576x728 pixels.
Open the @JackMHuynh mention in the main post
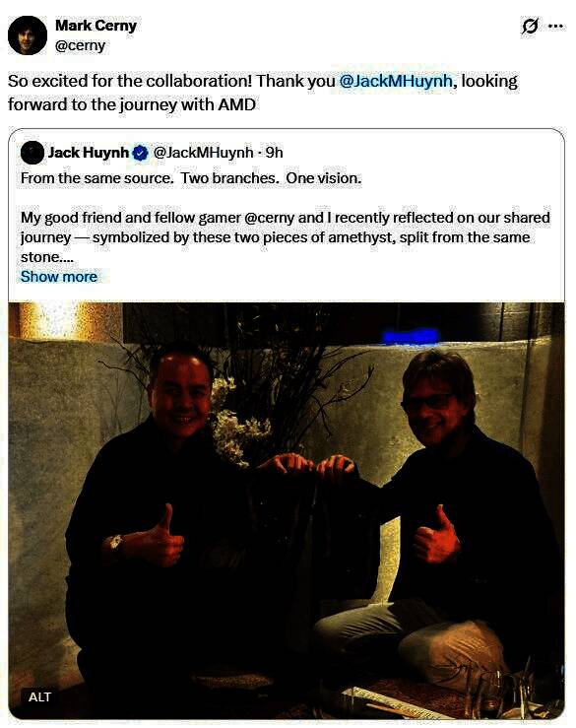click(x=396, y=81)
